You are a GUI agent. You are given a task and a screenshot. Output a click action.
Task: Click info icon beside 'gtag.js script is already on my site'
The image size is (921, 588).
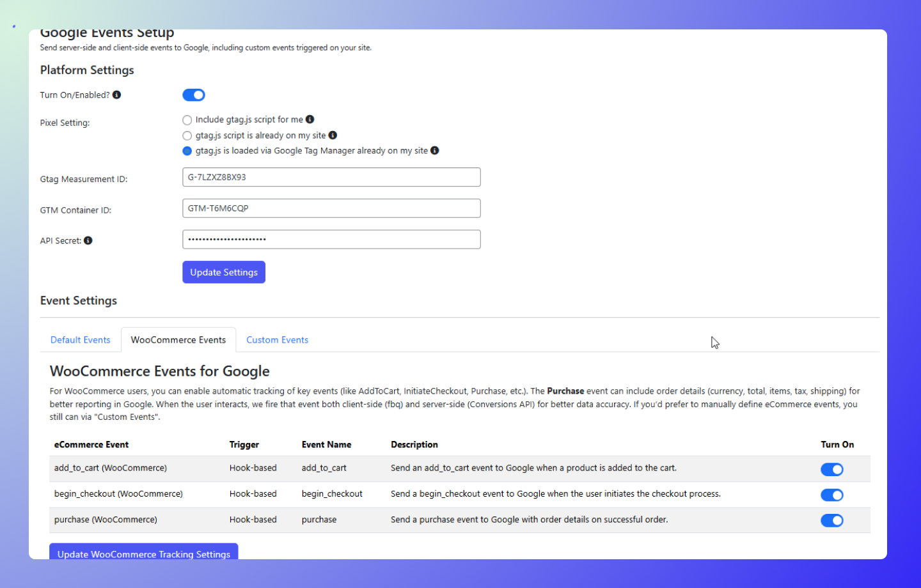pyautogui.click(x=333, y=135)
